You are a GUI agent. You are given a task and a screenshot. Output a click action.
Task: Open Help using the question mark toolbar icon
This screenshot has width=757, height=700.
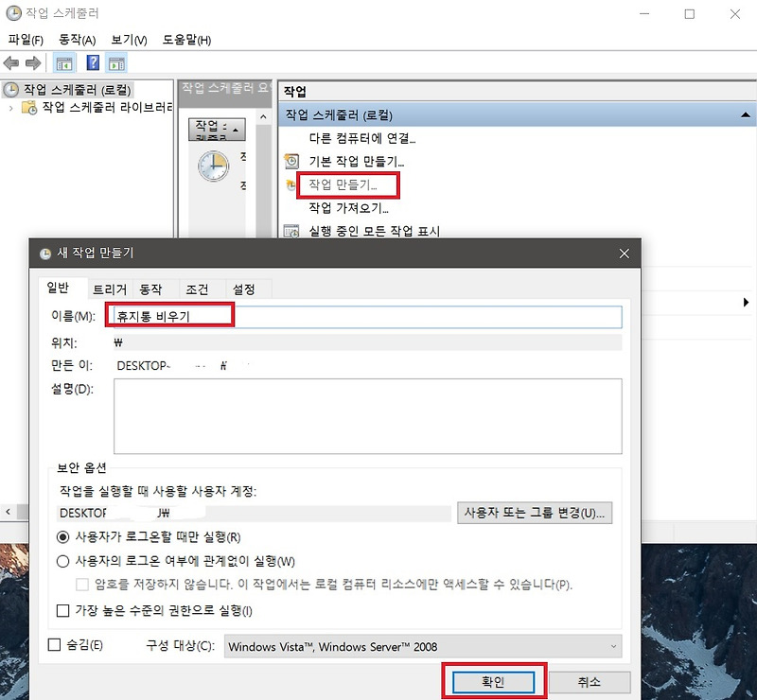tap(92, 62)
